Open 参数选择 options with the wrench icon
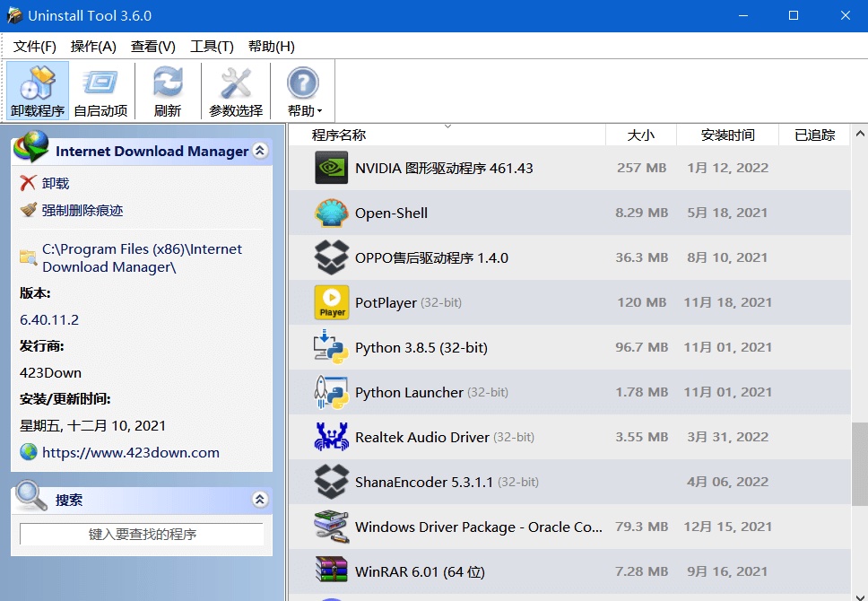 coord(234,89)
